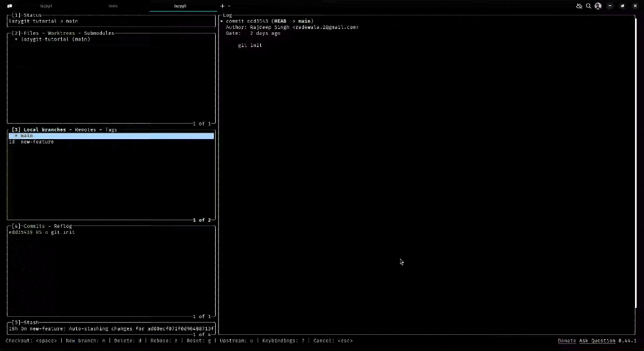
Task: Open the Ask Question link
Action: pos(597,341)
